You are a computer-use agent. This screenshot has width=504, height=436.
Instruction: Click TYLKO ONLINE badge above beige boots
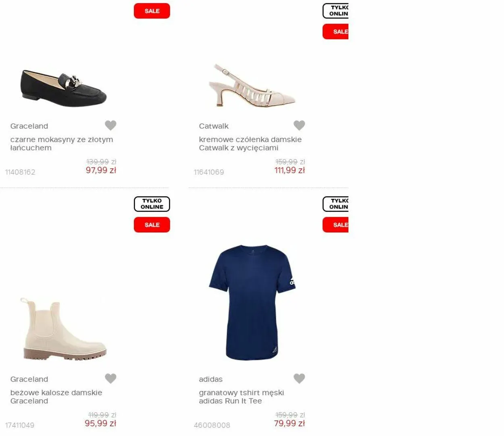pyautogui.click(x=152, y=204)
